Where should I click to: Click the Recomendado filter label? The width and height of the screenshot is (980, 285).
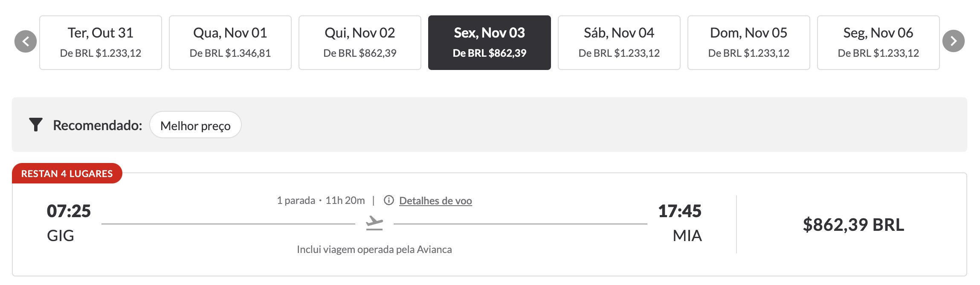coord(98,125)
